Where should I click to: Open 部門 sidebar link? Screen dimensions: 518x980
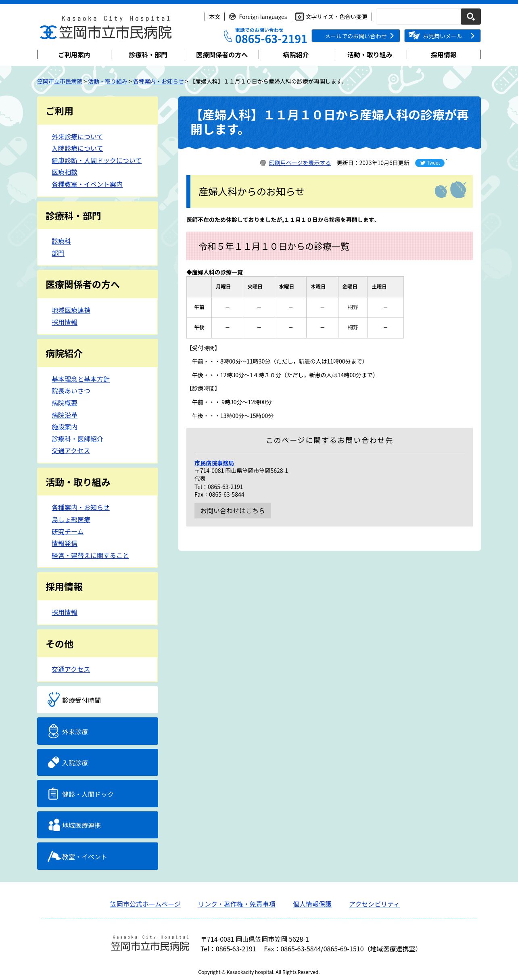point(58,253)
